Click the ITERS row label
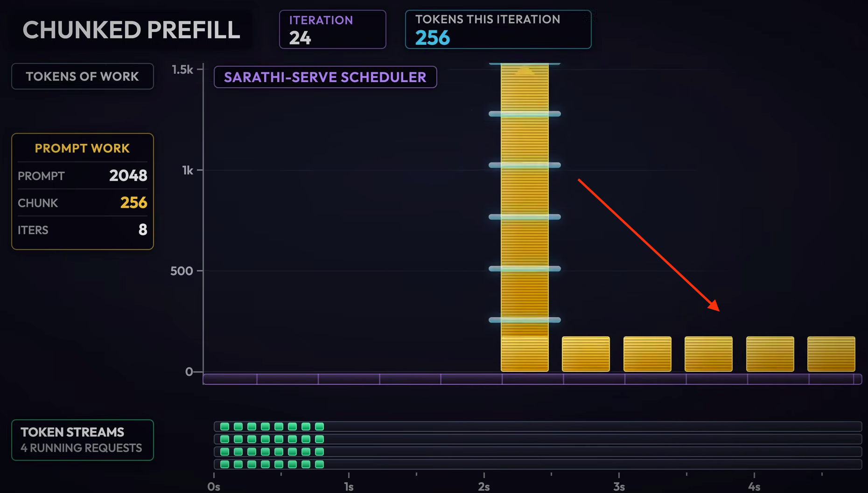This screenshot has width=868, height=493. [33, 230]
